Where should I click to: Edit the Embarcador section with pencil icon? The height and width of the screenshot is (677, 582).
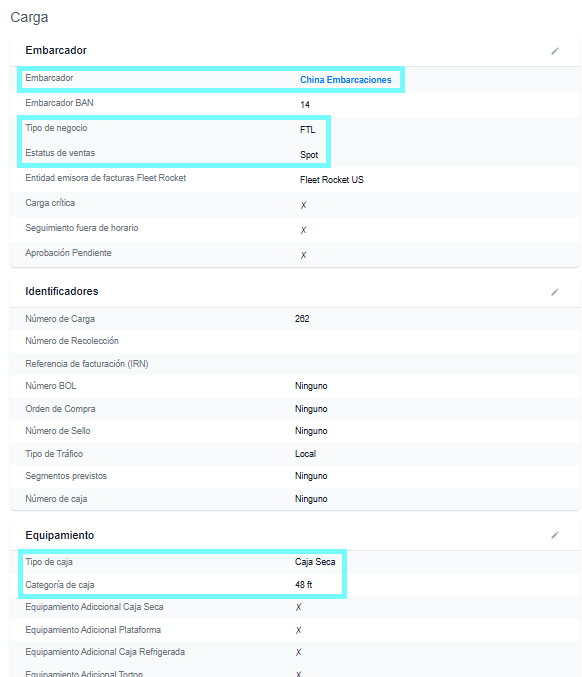click(555, 51)
